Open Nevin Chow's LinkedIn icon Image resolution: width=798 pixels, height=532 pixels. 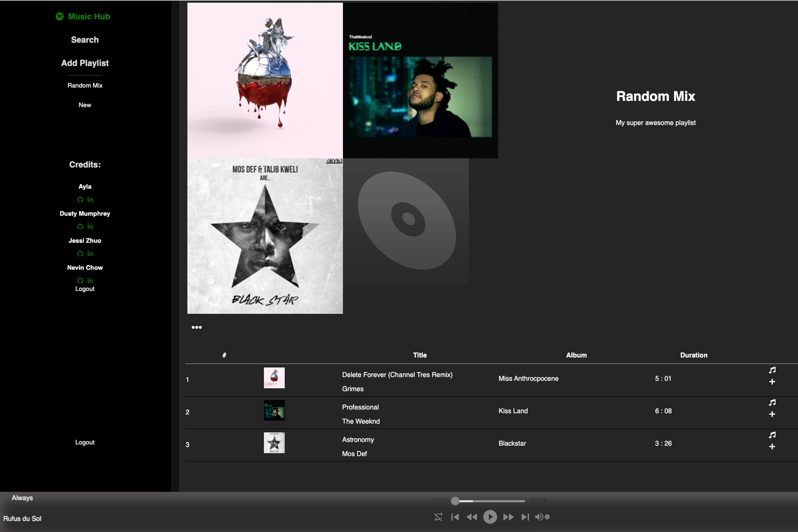point(90,281)
